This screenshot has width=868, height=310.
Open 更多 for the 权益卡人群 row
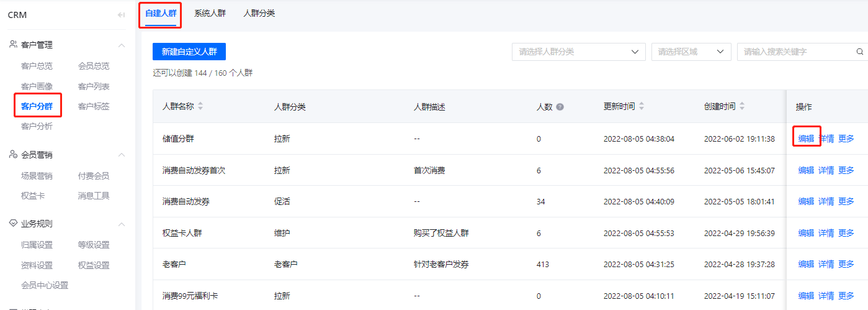pyautogui.click(x=846, y=233)
